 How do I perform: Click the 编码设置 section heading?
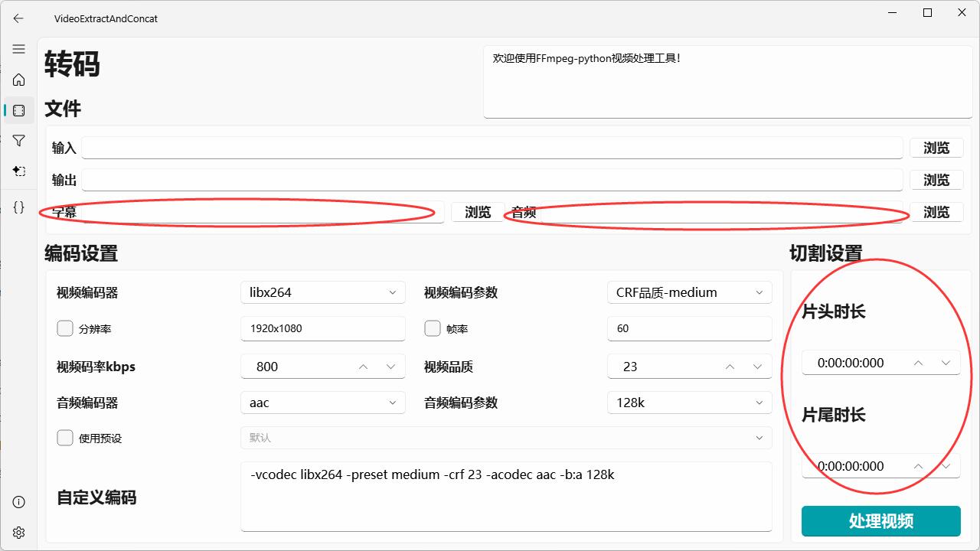click(x=81, y=253)
